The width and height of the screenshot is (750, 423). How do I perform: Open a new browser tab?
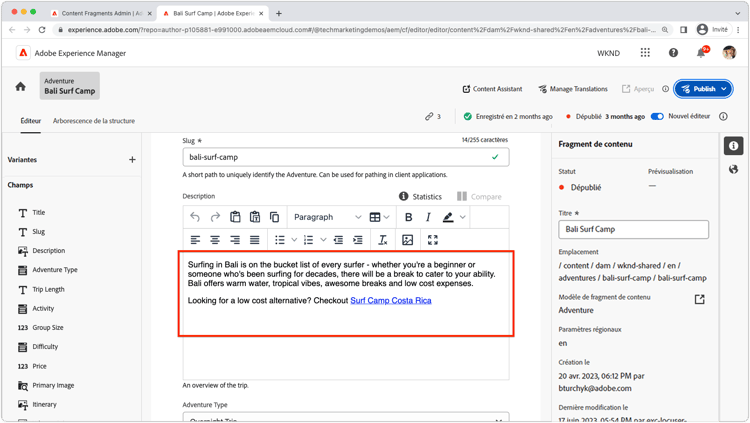(x=279, y=13)
